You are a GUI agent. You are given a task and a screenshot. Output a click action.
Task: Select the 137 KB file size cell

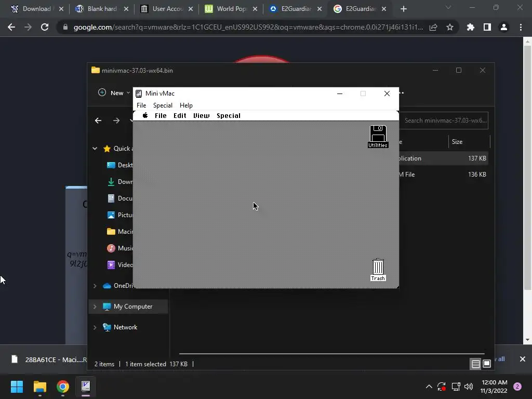(x=477, y=158)
